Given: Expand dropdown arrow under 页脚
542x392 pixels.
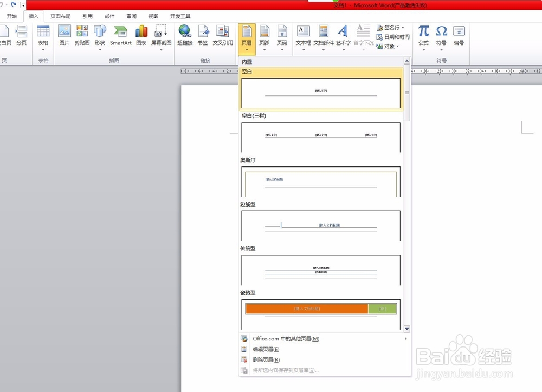Looking at the screenshot, I should pos(264,50).
